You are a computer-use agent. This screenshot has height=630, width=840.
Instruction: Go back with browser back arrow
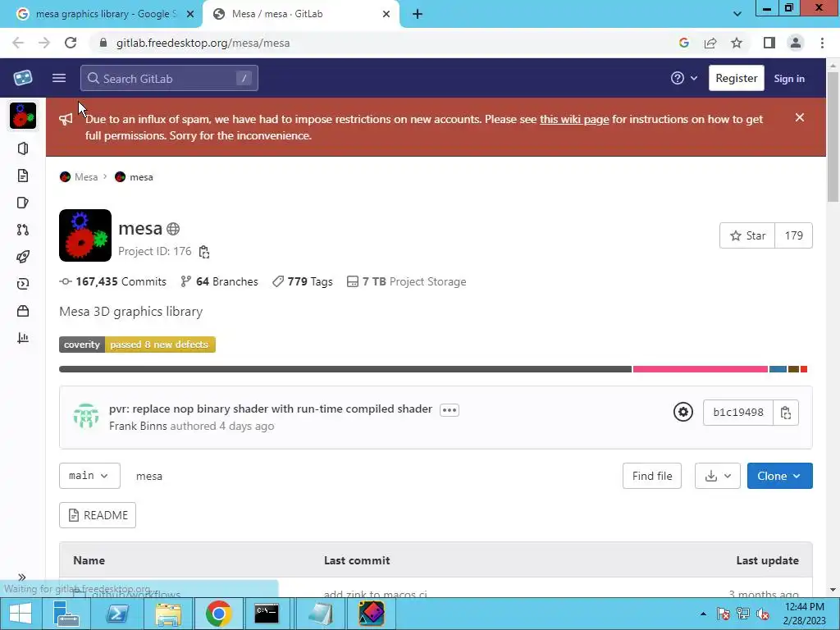tap(18, 43)
